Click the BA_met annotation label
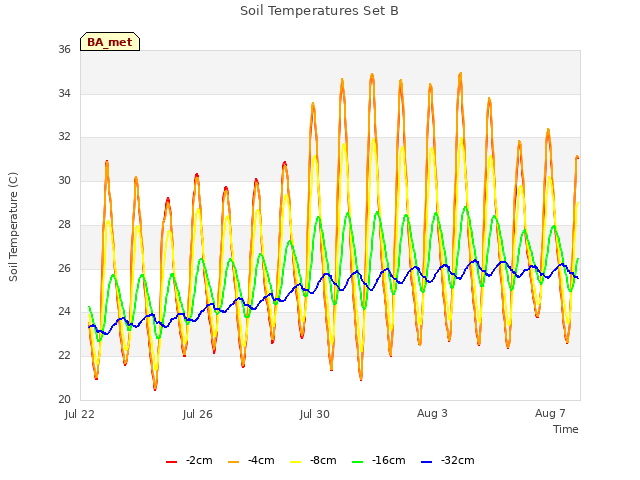640x480 pixels. 110,42
